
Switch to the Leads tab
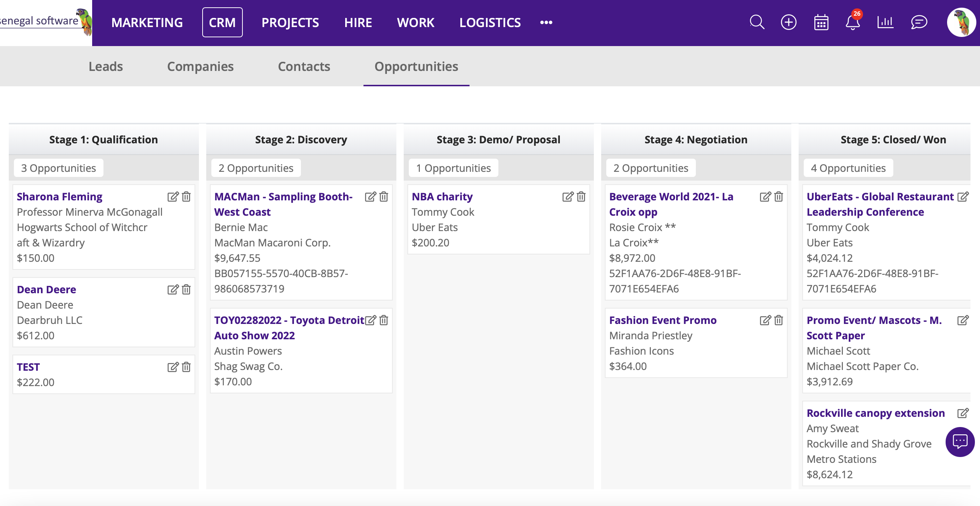[106, 66]
